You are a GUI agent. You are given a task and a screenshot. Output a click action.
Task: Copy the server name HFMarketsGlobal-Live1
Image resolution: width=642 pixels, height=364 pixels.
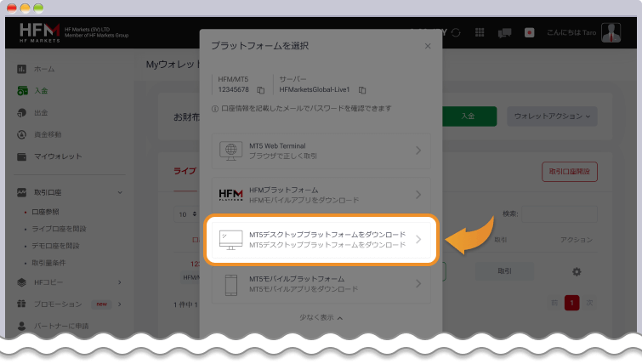point(362,89)
